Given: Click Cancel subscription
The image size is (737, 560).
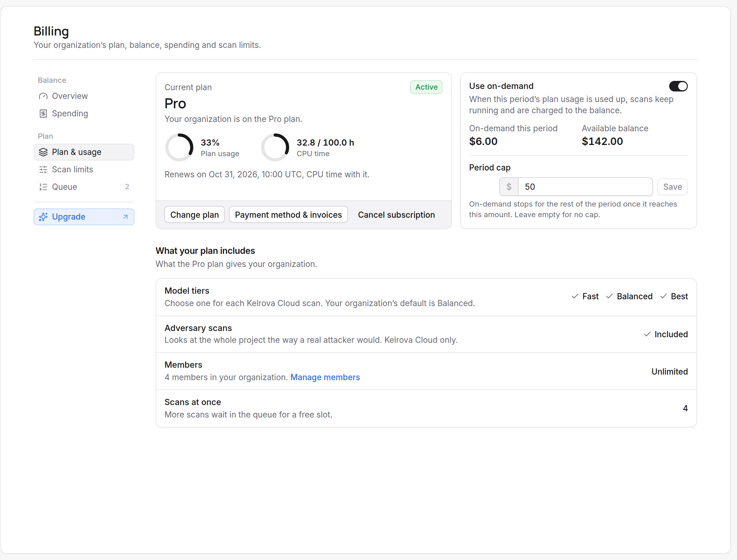Looking at the screenshot, I should [396, 215].
